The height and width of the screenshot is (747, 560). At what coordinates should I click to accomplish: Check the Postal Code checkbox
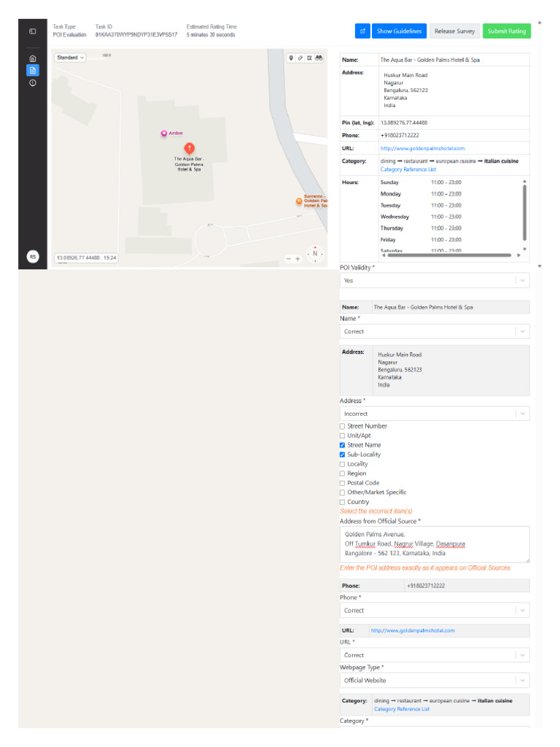pyautogui.click(x=342, y=484)
